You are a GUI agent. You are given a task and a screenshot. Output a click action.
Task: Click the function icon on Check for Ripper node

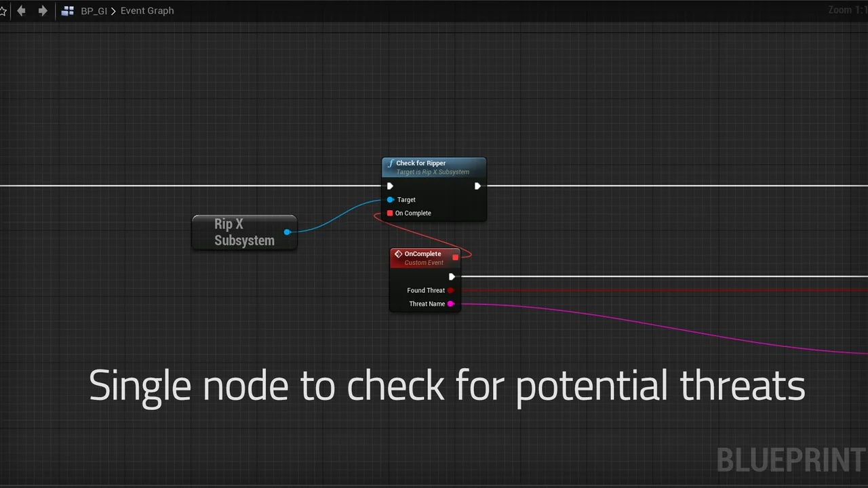point(390,163)
